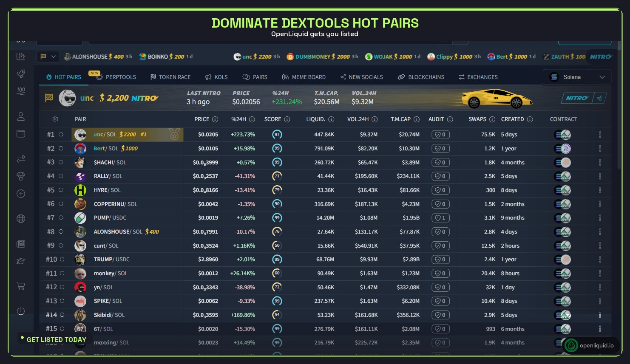Click the newspaper news icon in sidebar

click(x=20, y=243)
